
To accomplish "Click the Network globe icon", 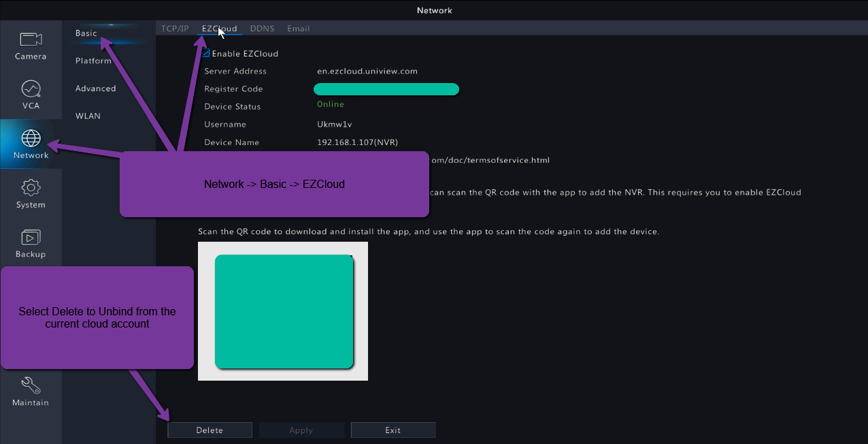I will [31, 139].
